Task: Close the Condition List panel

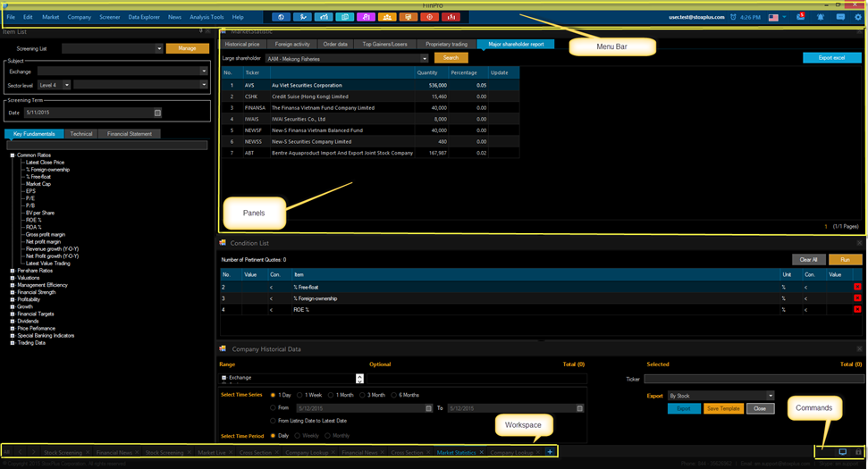Action: (859, 243)
